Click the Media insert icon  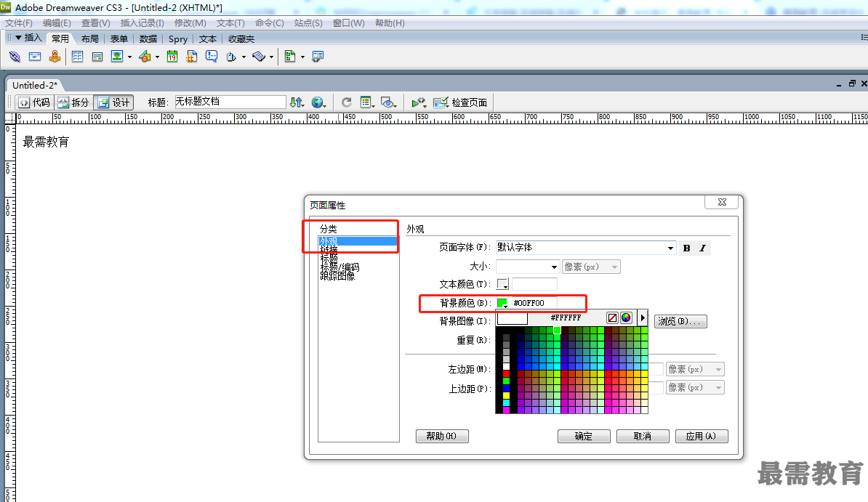coord(145,57)
